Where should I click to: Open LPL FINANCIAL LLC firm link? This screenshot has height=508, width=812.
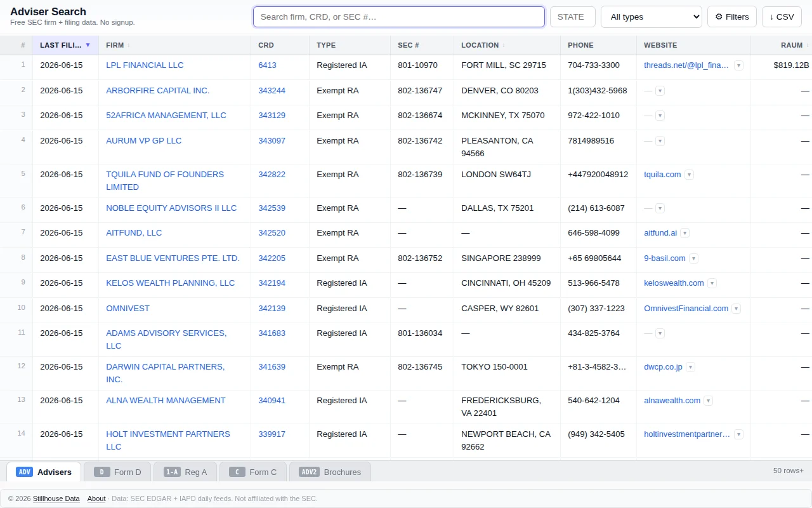[145, 65]
